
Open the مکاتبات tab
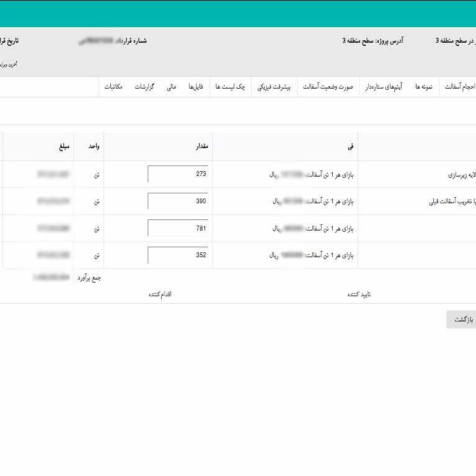click(113, 87)
